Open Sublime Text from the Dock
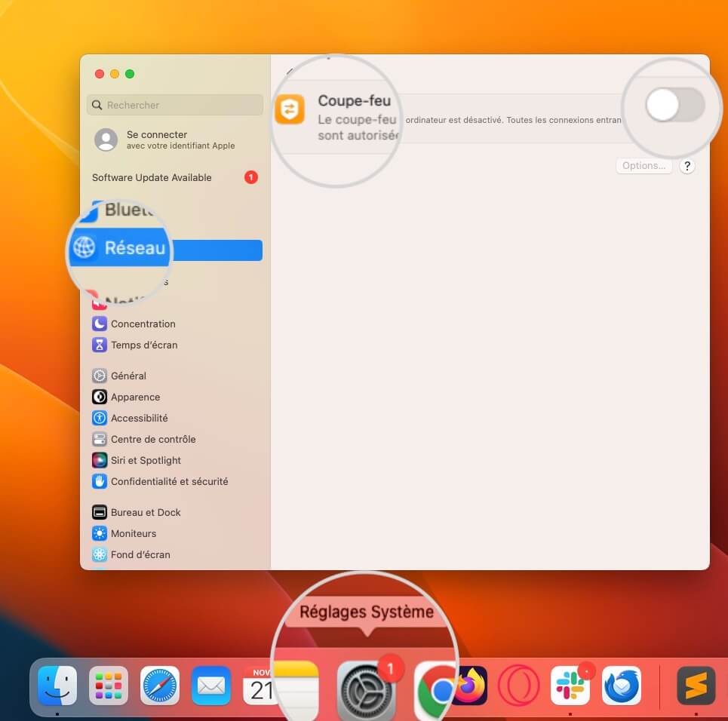Screen dimensions: 728x721 [696, 686]
